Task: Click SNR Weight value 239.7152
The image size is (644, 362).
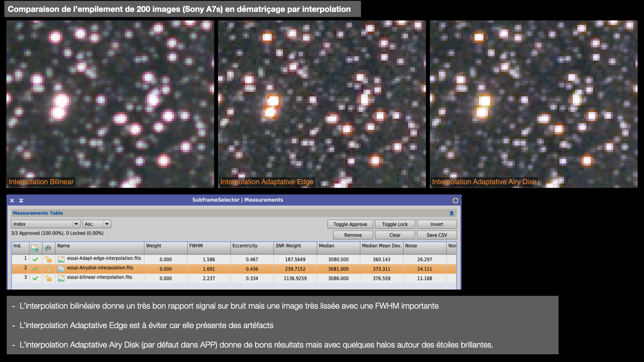Action: (x=295, y=269)
